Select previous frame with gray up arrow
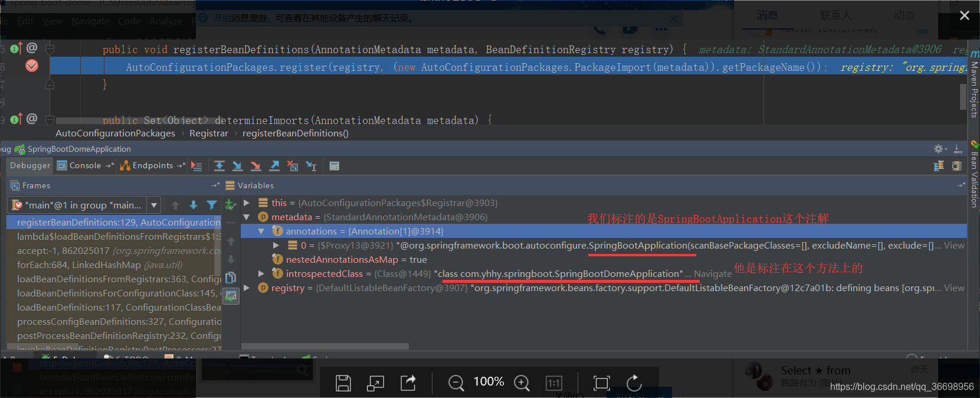The width and height of the screenshot is (980, 398). click(x=175, y=205)
